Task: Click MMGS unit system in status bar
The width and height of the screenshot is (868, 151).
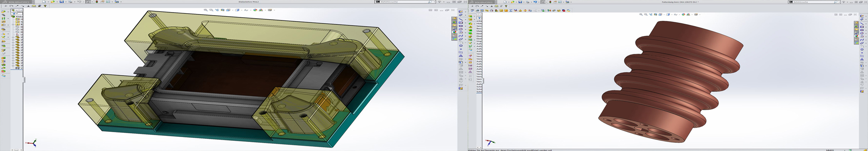Action: pyautogui.click(x=830, y=150)
